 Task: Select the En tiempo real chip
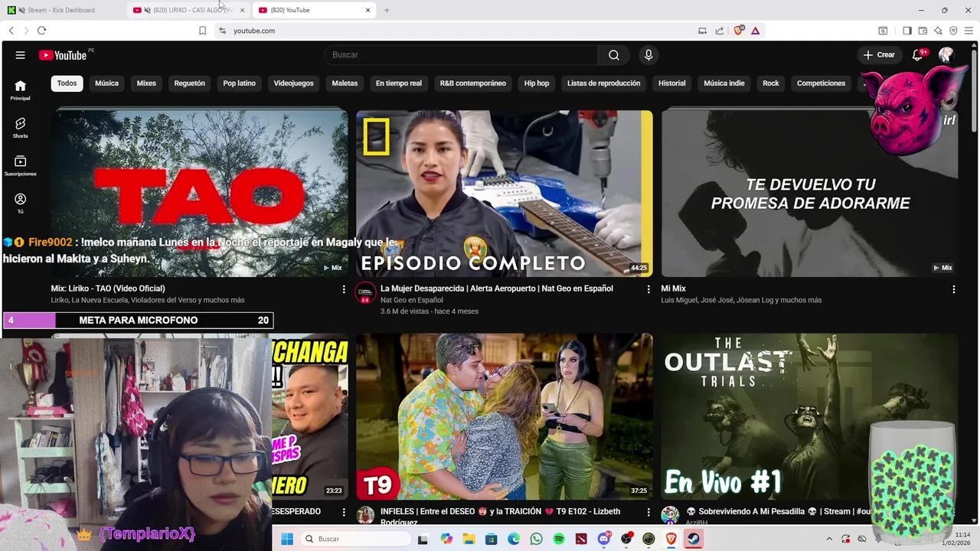[x=399, y=83]
